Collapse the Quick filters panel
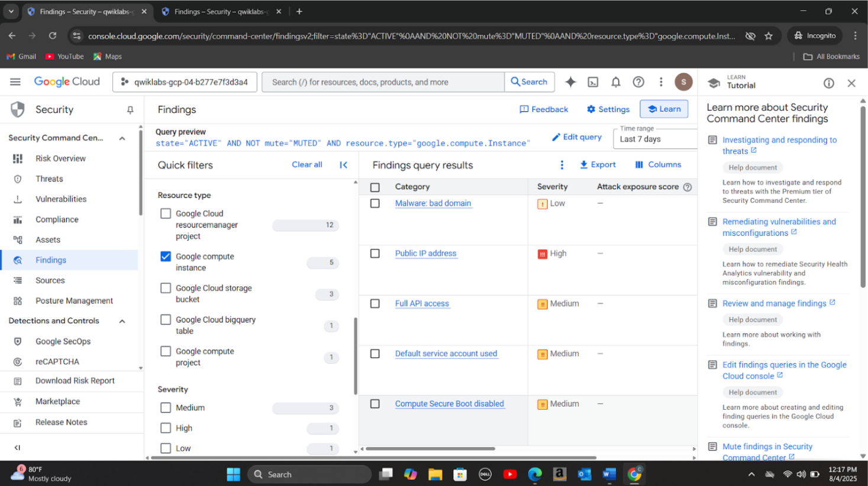The height and width of the screenshot is (486, 868). 343,165
